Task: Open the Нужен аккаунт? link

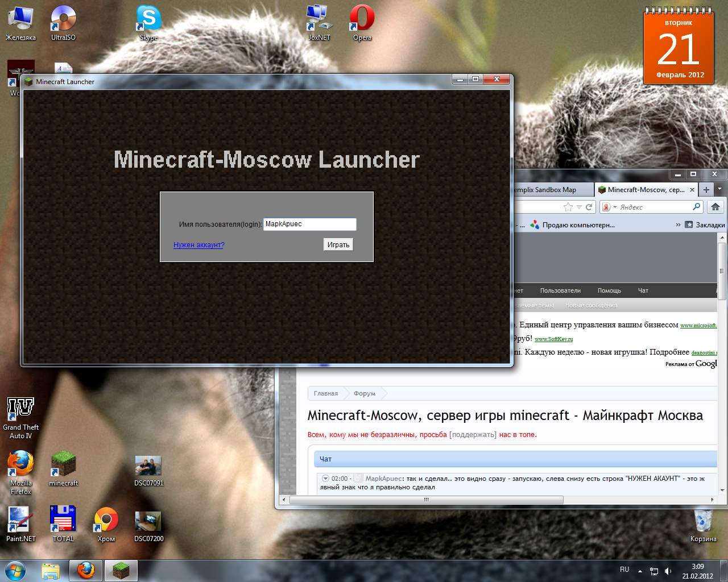Action: 198,245
